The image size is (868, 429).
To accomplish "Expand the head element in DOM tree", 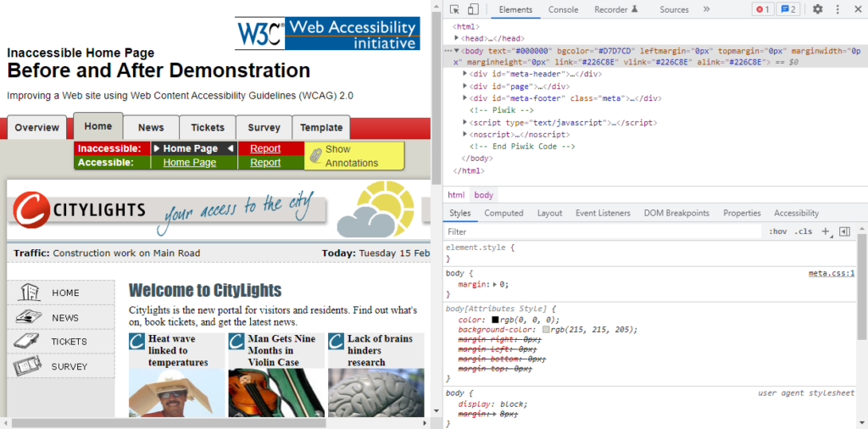I will 458,38.
